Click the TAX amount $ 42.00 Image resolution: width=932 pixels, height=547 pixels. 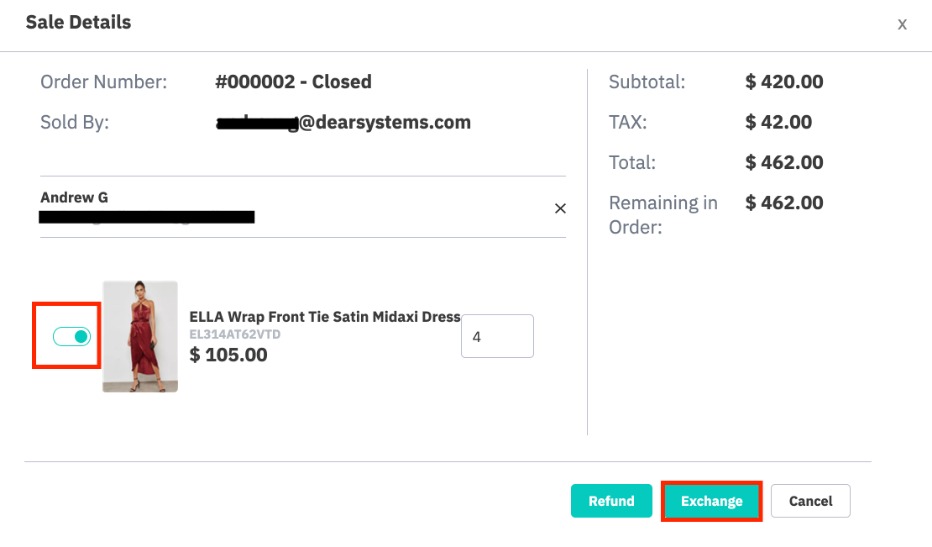tap(778, 122)
